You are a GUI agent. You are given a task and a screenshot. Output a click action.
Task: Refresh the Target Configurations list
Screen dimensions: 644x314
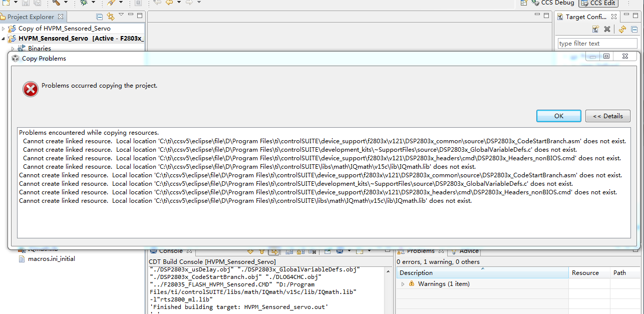point(622,30)
